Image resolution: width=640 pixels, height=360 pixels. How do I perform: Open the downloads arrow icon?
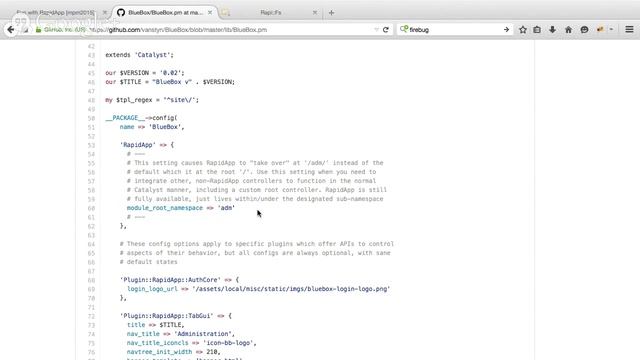pyautogui.click(x=552, y=29)
